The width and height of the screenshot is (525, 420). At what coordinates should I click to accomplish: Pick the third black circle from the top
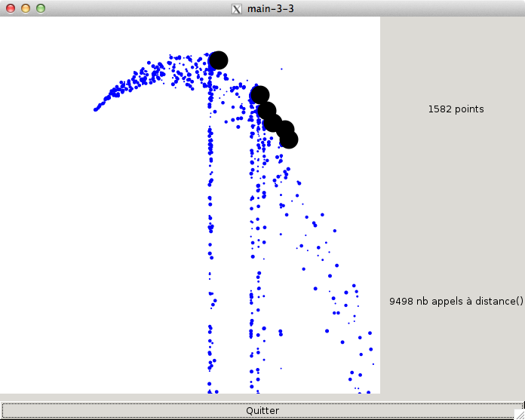point(266,111)
